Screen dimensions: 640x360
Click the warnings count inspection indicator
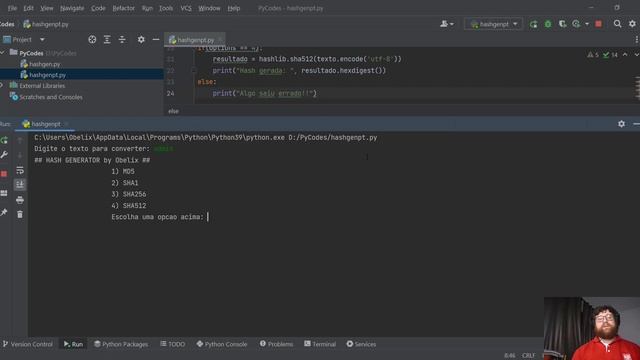point(593,55)
